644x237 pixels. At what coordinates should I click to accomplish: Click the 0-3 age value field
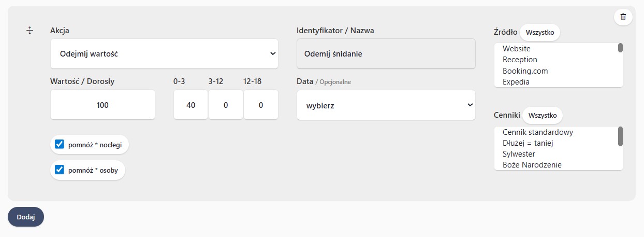[x=191, y=105]
